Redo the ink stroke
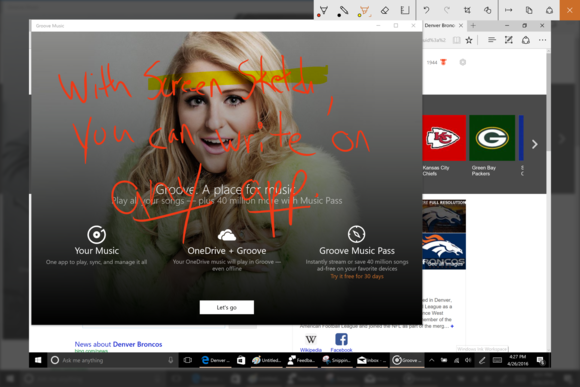580x387 pixels. click(x=447, y=10)
